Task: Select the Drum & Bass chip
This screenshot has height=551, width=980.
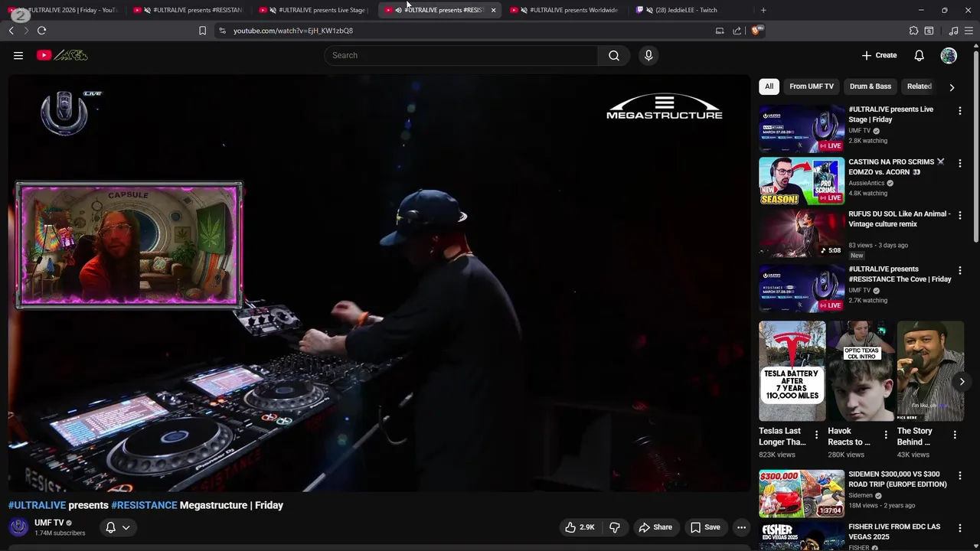Action: pos(871,86)
